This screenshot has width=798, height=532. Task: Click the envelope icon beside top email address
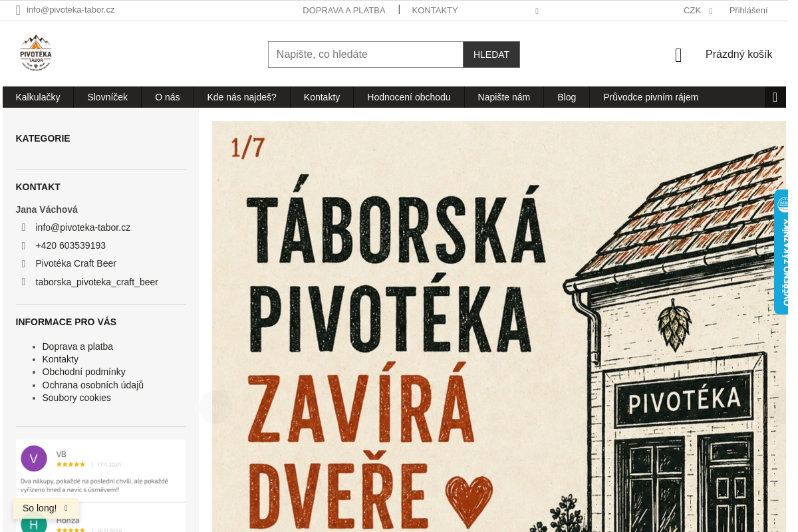point(18,10)
